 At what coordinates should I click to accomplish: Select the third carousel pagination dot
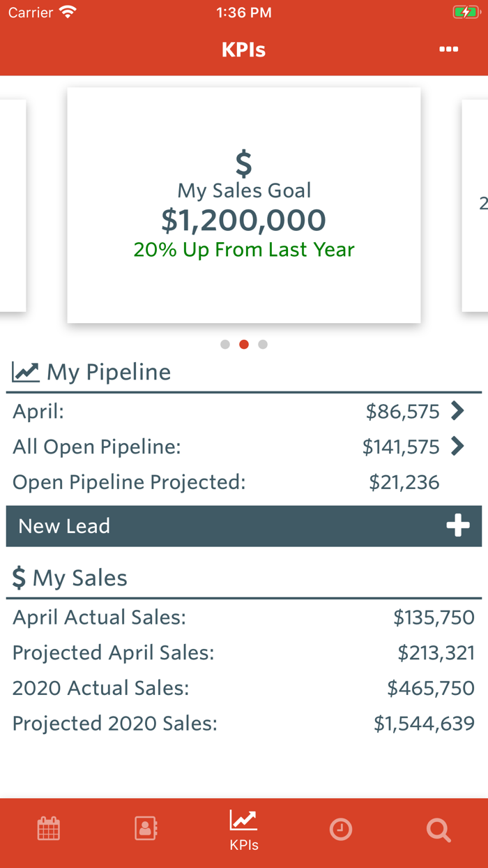click(x=263, y=344)
